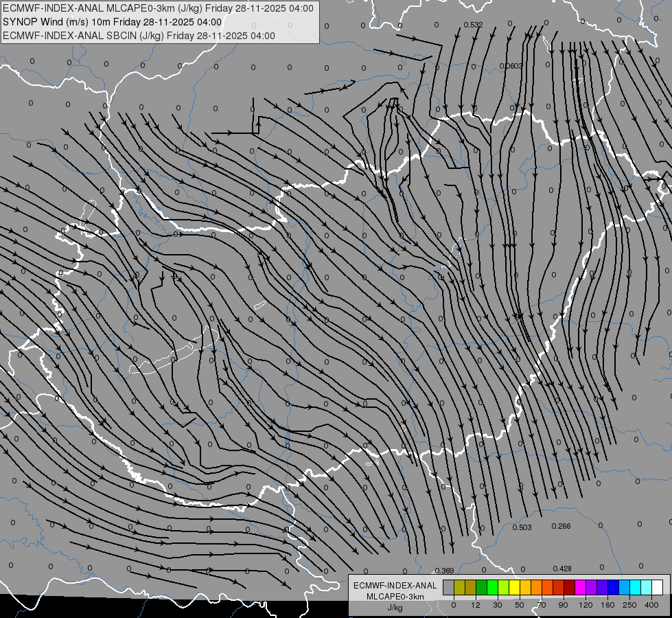This screenshot has height=618, width=672.
Task: Click the bright green legend swatch
Action: 492,588
